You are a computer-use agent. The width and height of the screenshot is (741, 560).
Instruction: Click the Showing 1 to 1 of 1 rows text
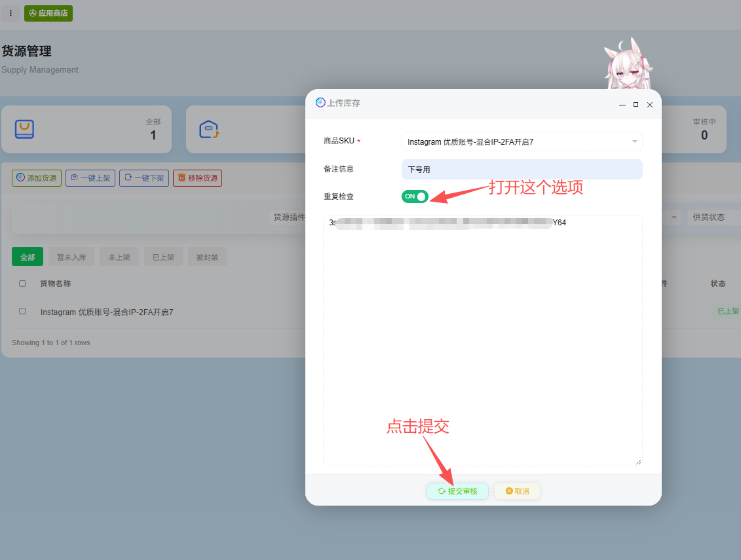point(50,343)
